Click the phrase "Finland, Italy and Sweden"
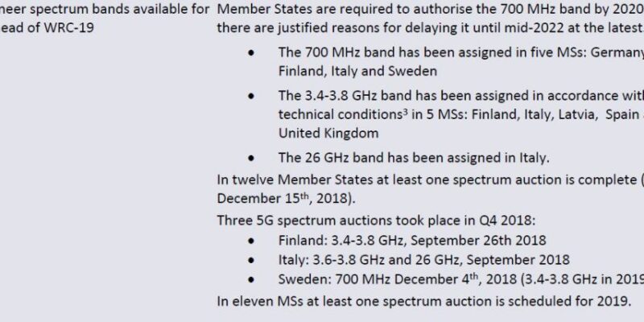 (x=357, y=71)
